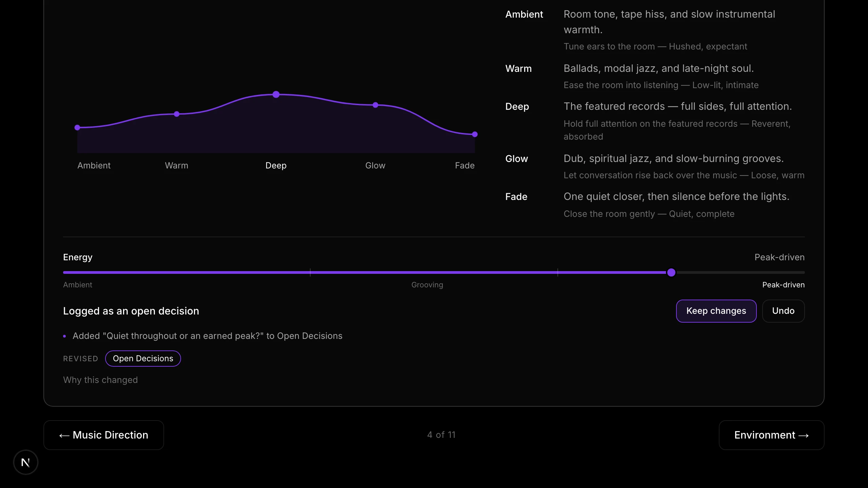Screen dimensions: 868x488
Task: Click the 'Logged as an open decision' heading
Action: point(131,311)
